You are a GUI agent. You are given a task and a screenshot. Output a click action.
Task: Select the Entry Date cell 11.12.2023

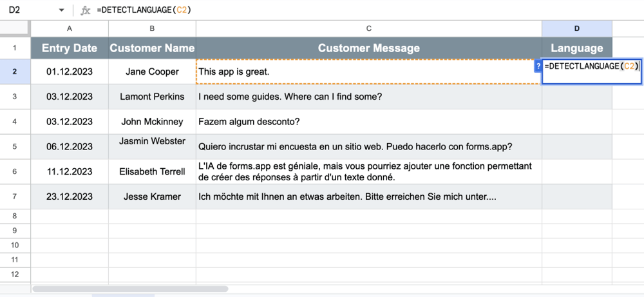point(70,171)
